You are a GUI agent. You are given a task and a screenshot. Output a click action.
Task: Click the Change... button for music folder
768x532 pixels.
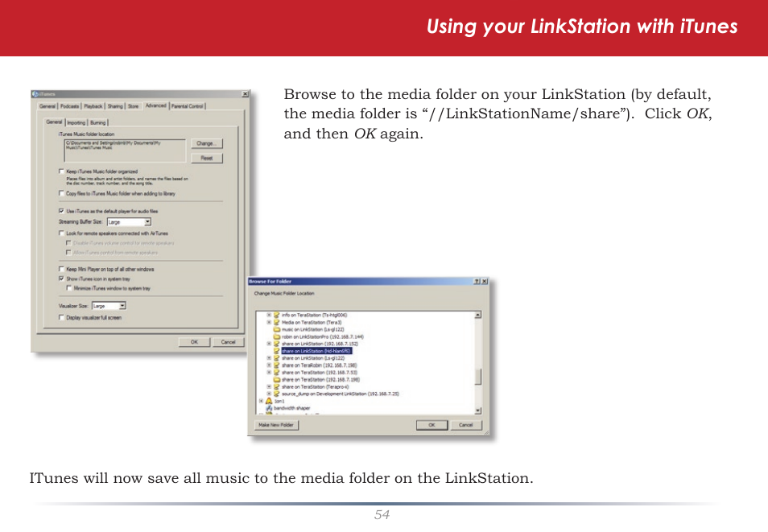click(207, 143)
